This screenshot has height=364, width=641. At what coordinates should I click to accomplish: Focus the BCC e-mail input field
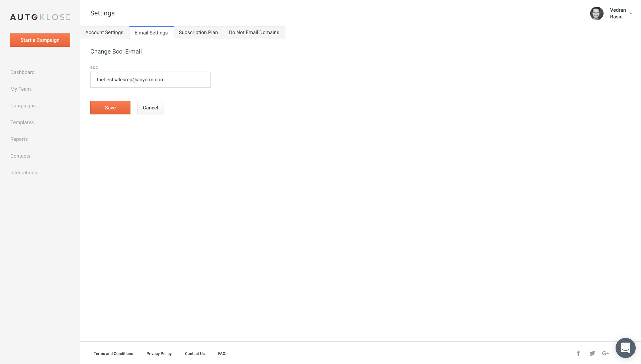[151, 80]
